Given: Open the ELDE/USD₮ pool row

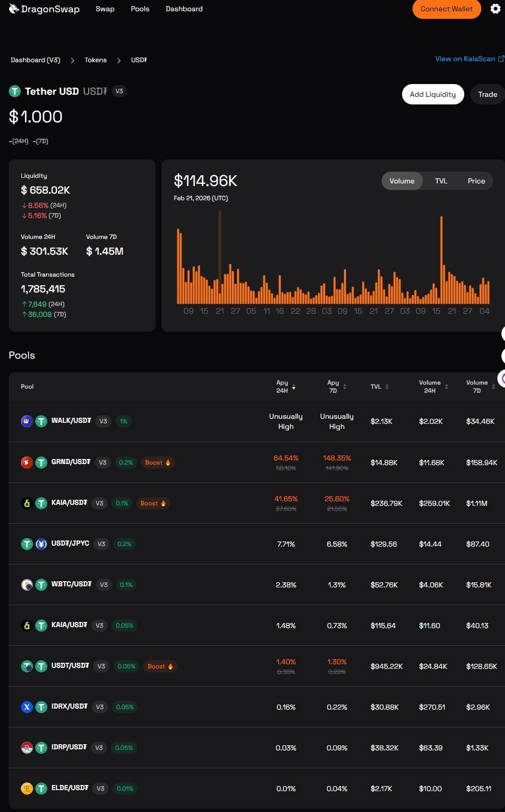Looking at the screenshot, I should click(256, 789).
